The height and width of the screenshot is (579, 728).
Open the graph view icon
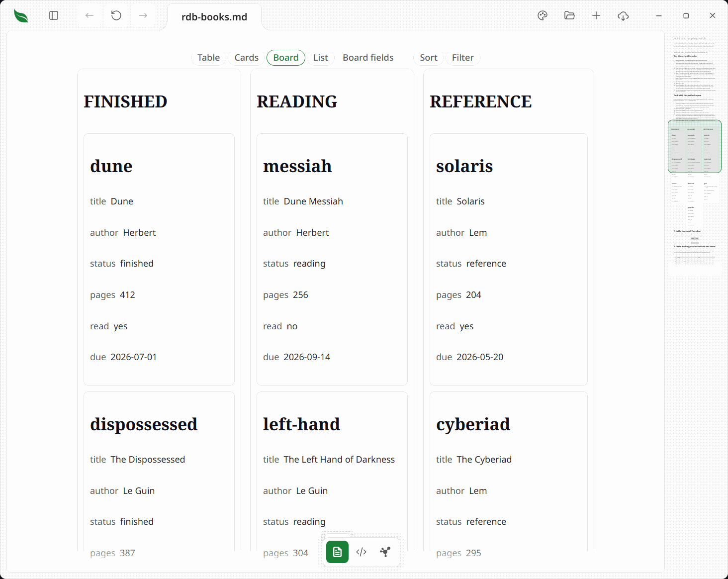pos(385,552)
